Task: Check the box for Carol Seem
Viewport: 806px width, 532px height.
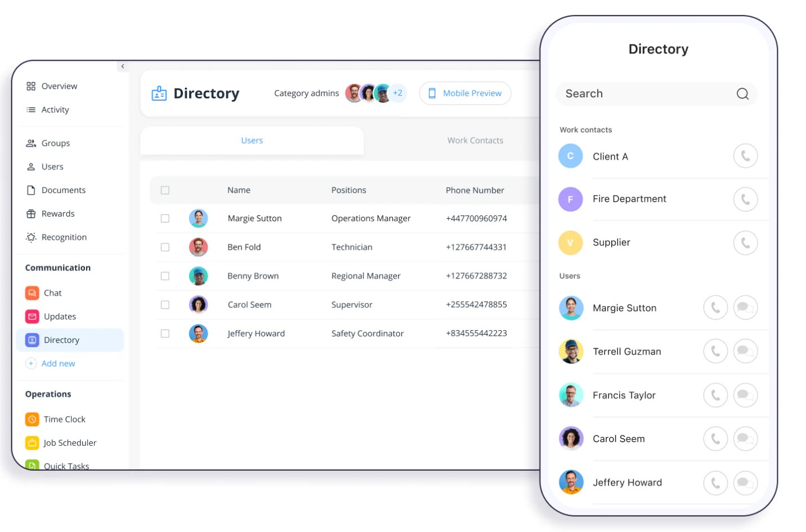Action: click(x=165, y=305)
